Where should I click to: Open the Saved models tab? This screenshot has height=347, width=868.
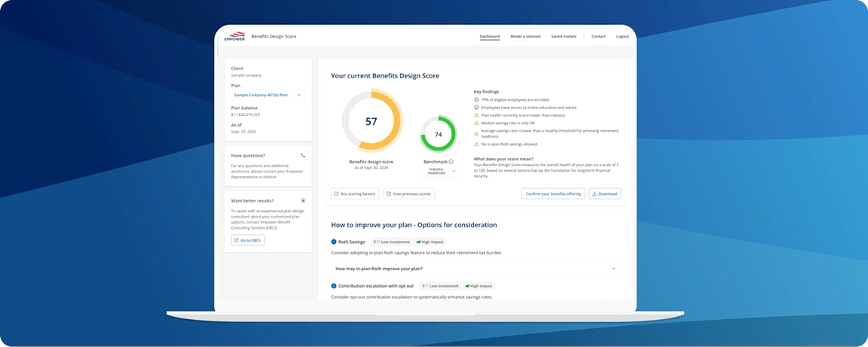pyautogui.click(x=564, y=36)
